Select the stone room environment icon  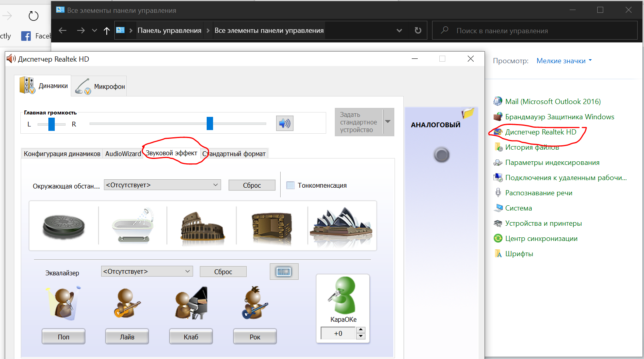(272, 228)
